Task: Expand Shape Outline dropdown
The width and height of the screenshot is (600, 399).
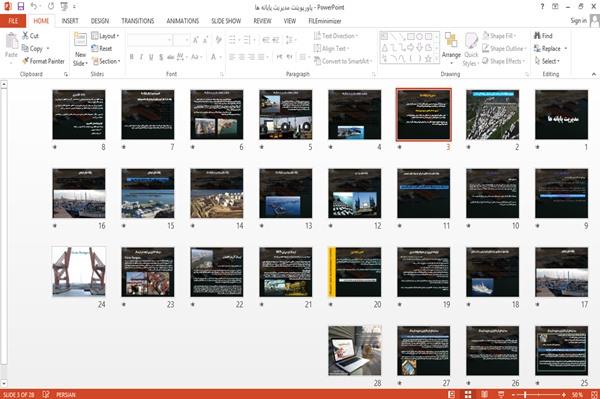Action: tap(505, 48)
